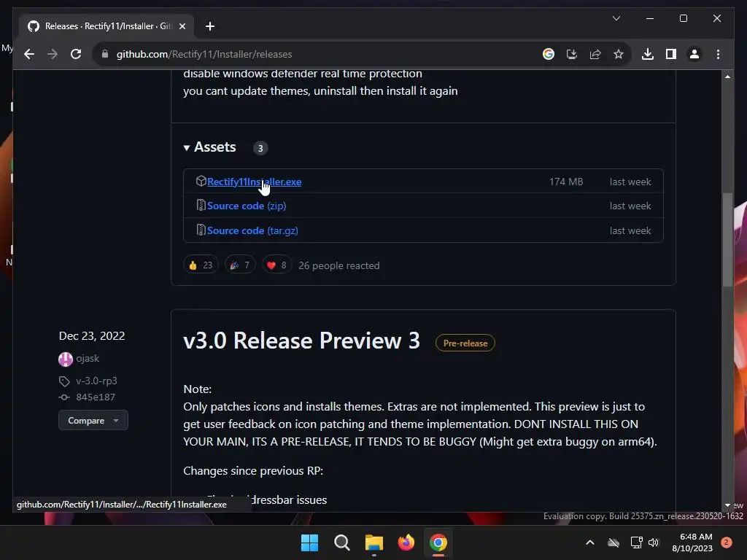
Task: Open Google icon in address bar
Action: coord(549,54)
